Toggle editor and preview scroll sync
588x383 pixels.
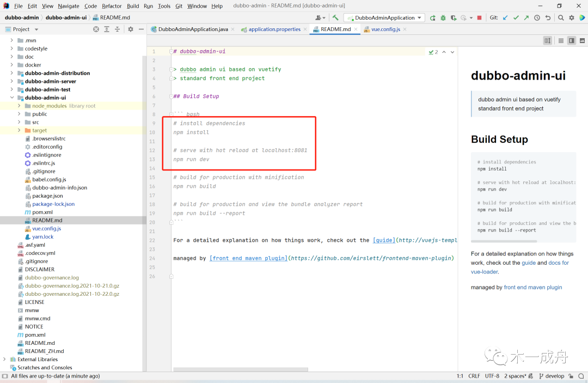coord(548,40)
